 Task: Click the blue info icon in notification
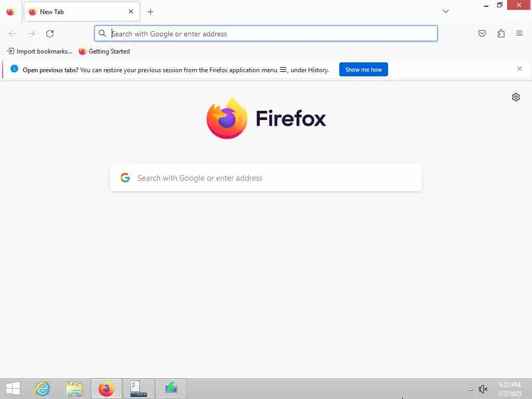(x=14, y=69)
